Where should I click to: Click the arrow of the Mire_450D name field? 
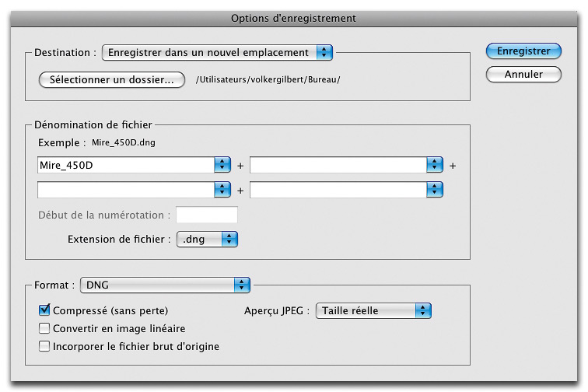[x=222, y=165]
